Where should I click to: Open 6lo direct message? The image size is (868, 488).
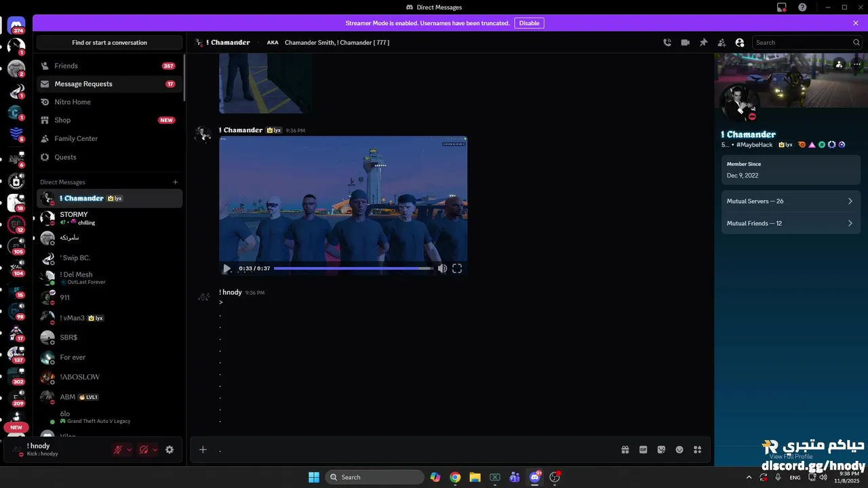pos(109,417)
